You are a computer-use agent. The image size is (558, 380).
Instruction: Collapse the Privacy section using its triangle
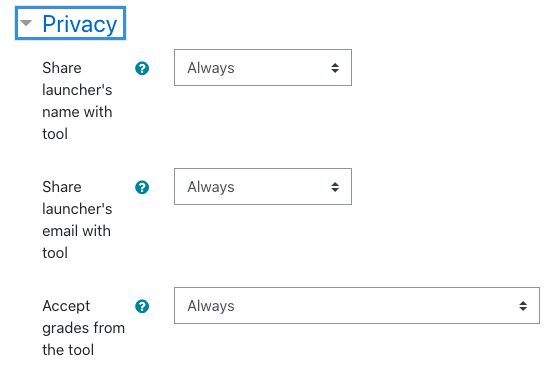coord(26,23)
